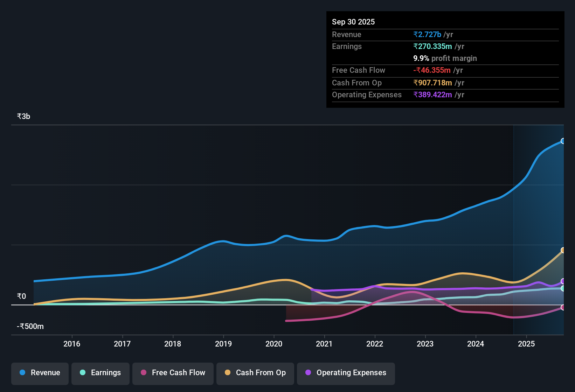Select the Revenue endpoint marker on the chart
Image resolution: width=575 pixels, height=392 pixels.
[563, 141]
